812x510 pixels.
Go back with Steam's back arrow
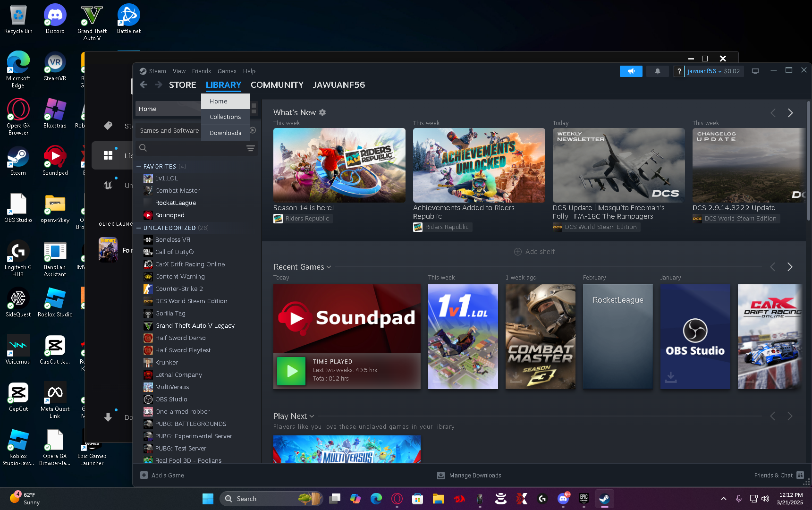point(144,85)
